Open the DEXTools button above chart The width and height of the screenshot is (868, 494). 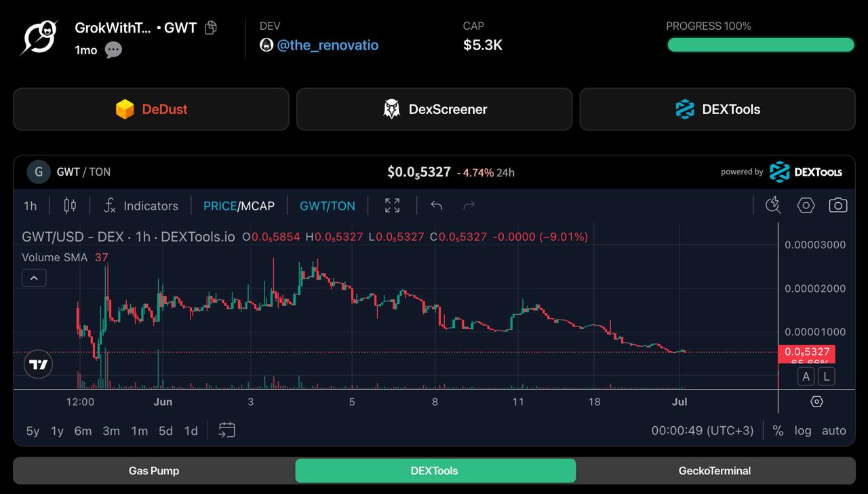(x=717, y=109)
